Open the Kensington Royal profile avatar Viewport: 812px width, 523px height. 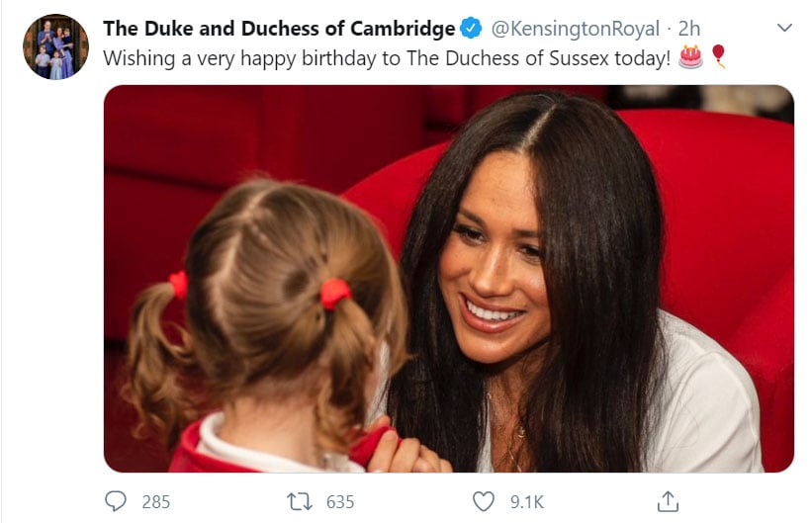point(55,46)
